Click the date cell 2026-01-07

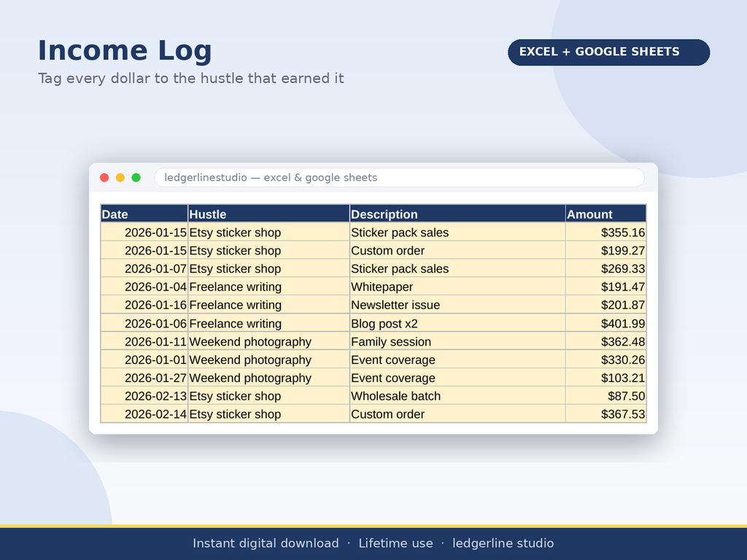click(x=144, y=268)
